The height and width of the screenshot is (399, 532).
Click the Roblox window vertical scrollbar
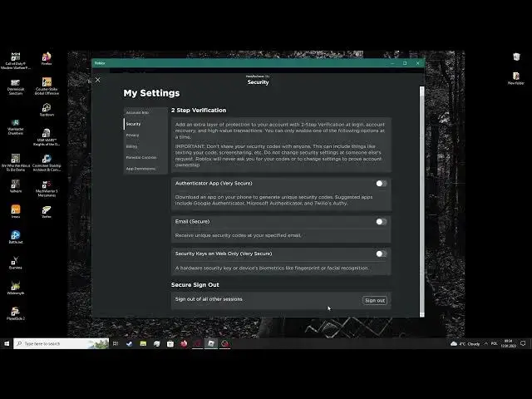pos(422,202)
